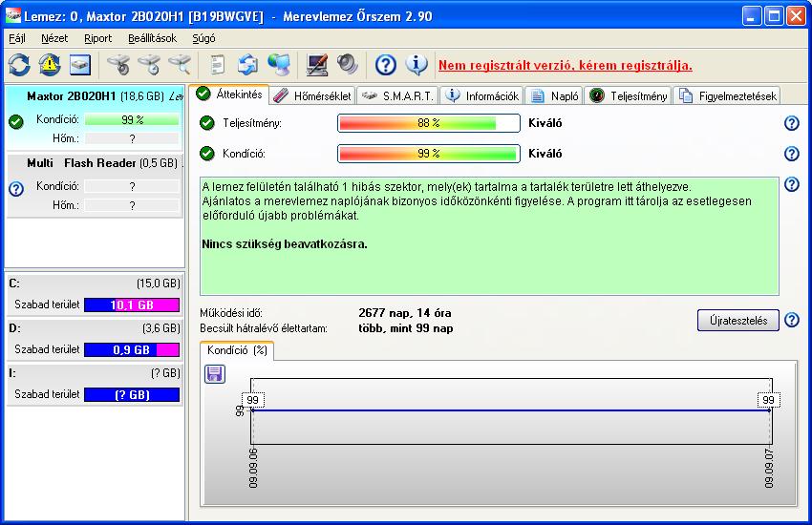The image size is (812, 525).
Task: Click green check icon beside overview Kondíció label
Action: (x=207, y=154)
